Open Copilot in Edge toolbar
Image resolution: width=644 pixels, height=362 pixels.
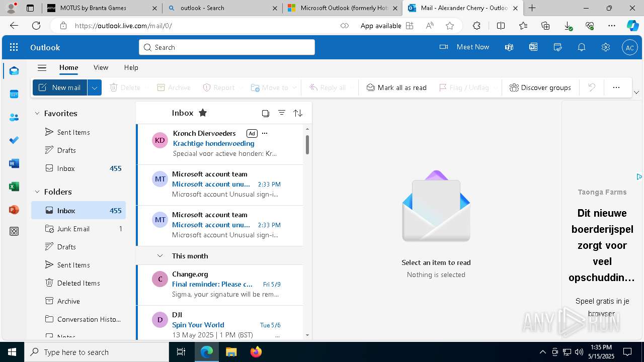632,26
